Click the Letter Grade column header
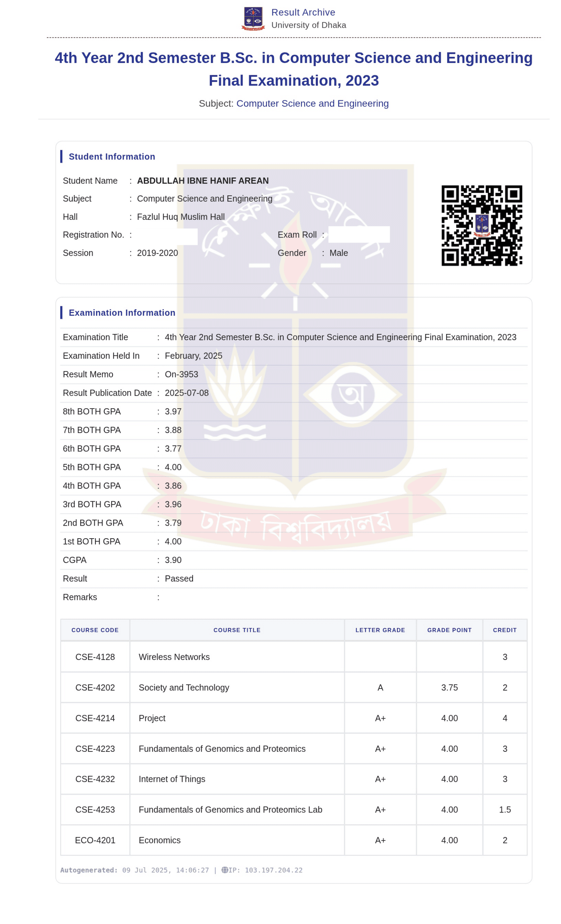Image resolution: width=561 pixels, height=924 pixels. (380, 630)
